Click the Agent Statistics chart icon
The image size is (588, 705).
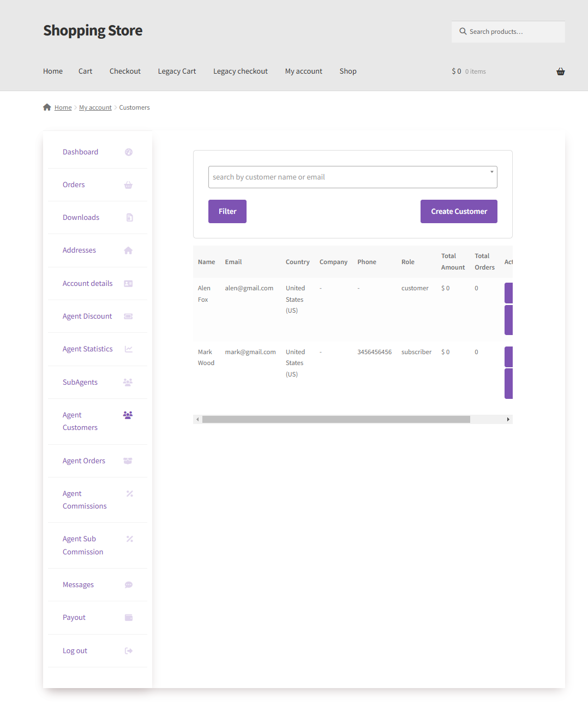click(129, 349)
